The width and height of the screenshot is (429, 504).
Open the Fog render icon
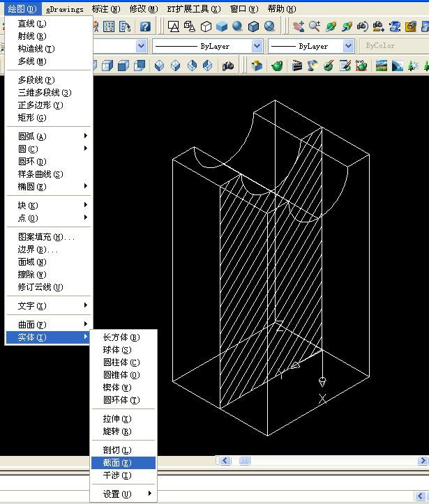pos(398,66)
